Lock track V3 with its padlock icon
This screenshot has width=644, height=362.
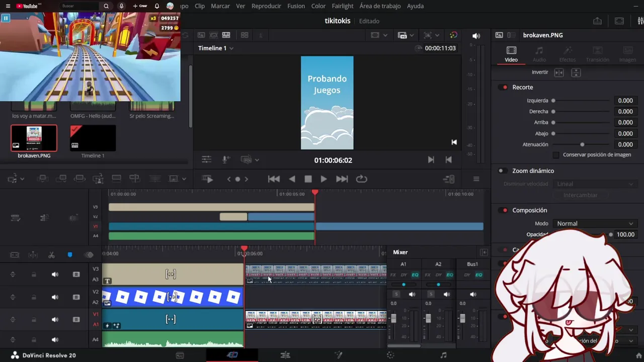[x=34, y=275]
